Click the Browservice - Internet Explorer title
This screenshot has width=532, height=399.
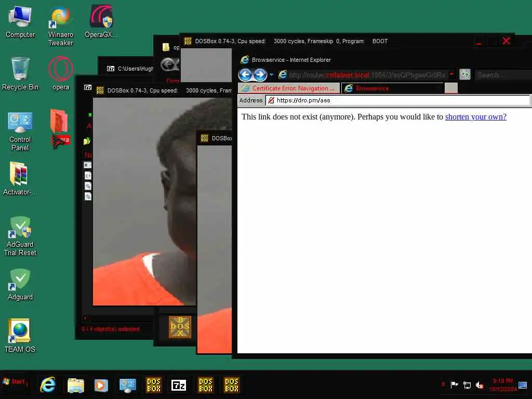point(291,60)
